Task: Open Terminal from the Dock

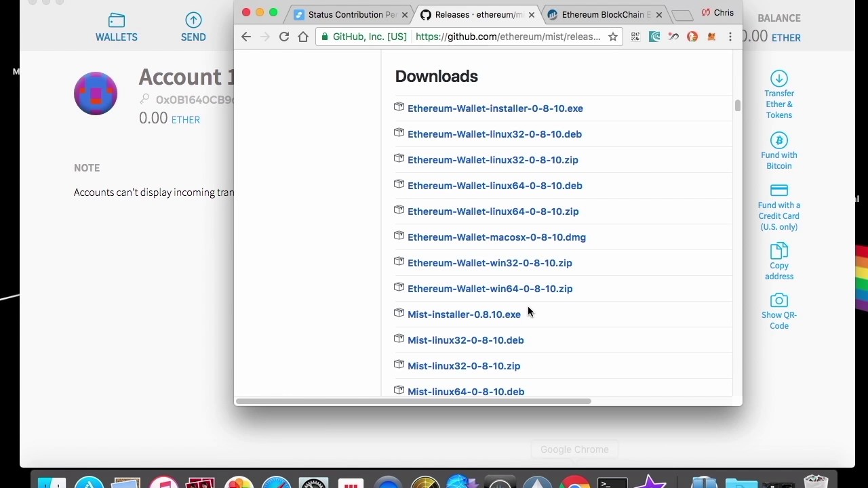Action: pyautogui.click(x=612, y=482)
